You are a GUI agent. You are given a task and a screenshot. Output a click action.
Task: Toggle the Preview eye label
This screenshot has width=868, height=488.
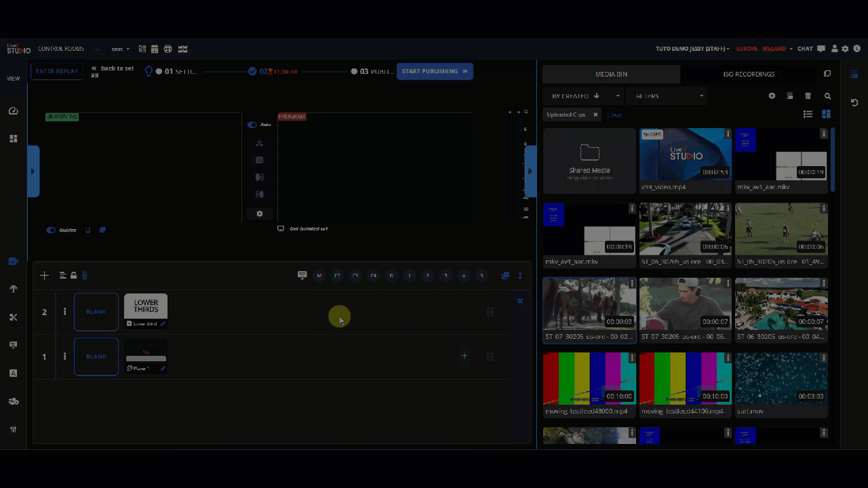[62, 117]
